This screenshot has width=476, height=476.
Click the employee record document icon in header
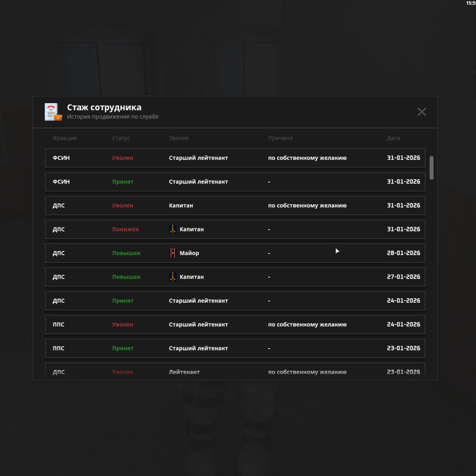(x=53, y=112)
